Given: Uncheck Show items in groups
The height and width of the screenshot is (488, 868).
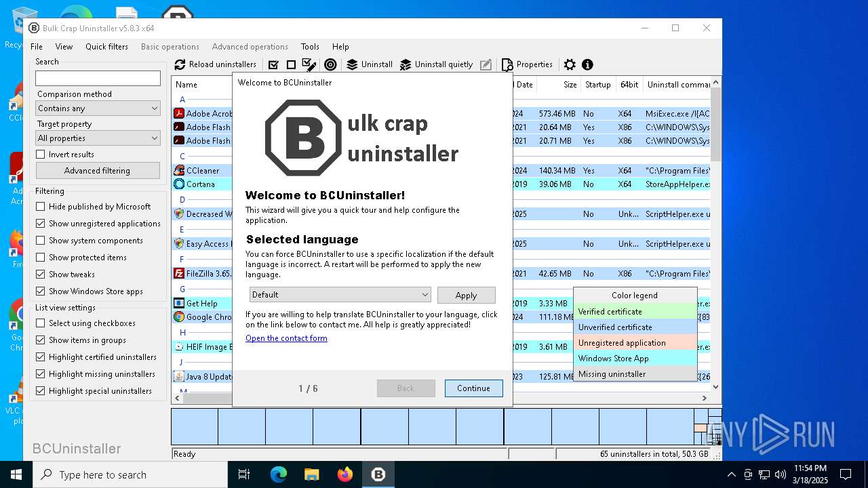Looking at the screenshot, I should click(x=41, y=340).
